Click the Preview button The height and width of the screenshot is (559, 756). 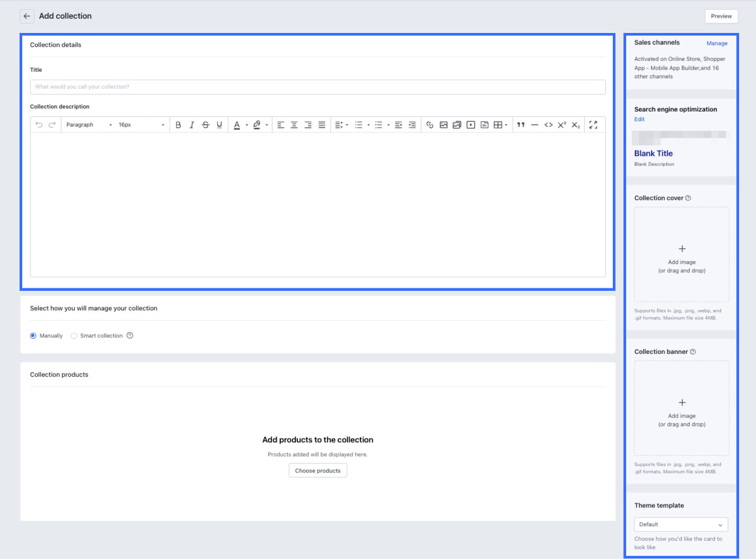(721, 16)
